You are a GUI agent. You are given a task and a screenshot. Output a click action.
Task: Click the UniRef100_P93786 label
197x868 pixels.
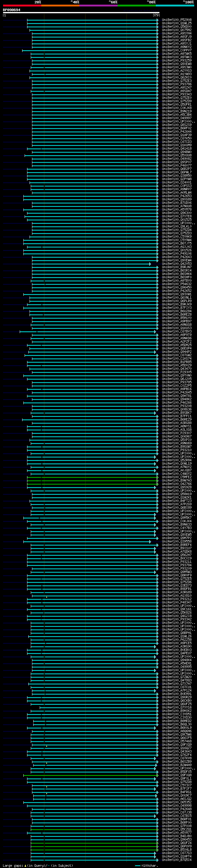click(176, 84)
